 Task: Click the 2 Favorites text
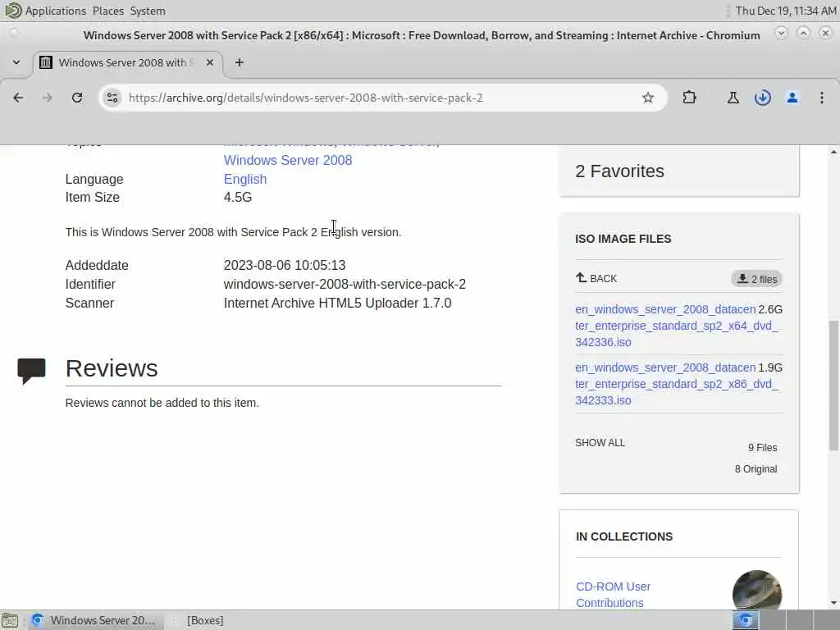(619, 171)
